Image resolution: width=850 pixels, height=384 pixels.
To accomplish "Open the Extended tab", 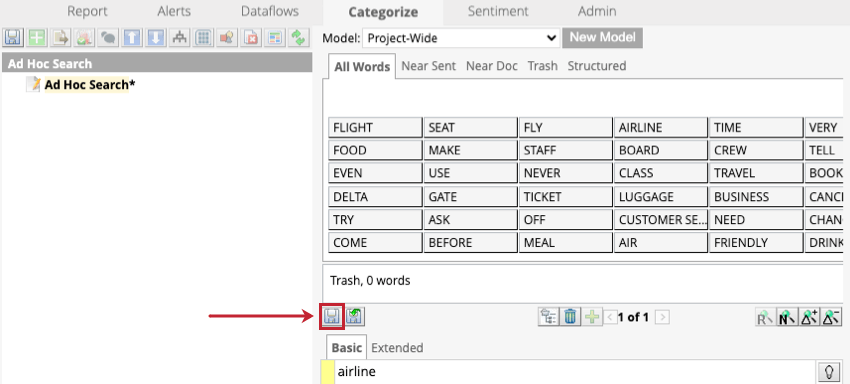I will [397, 348].
